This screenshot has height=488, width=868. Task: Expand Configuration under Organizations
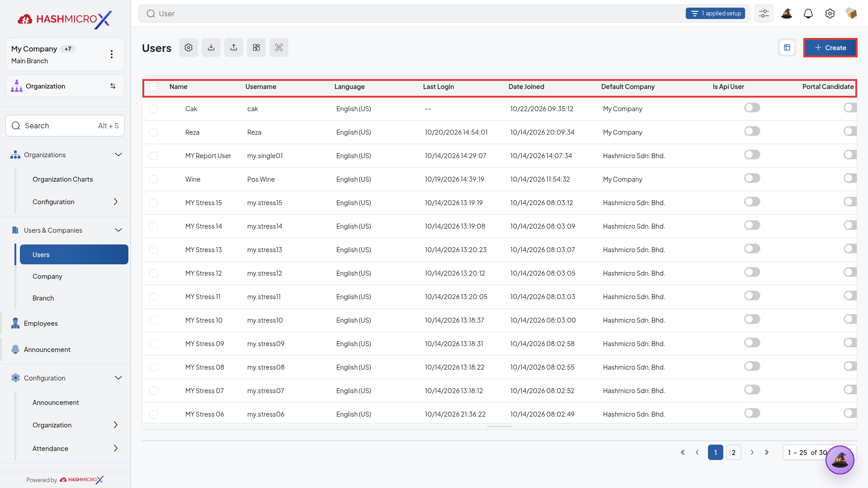(115, 202)
